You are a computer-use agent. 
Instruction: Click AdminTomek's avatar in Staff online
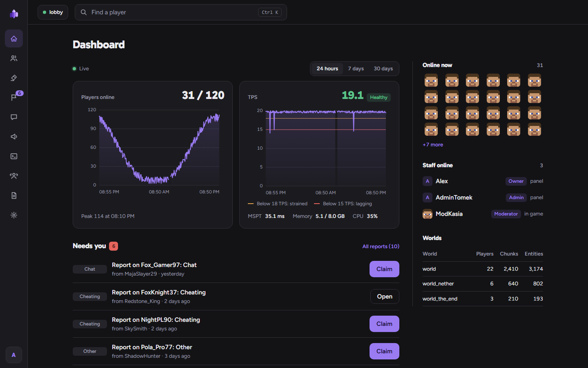(x=428, y=197)
